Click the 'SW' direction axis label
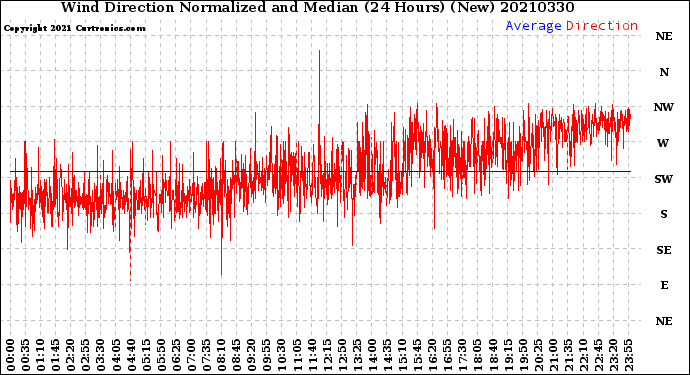Screen dimensions: 690x375 pos(664,179)
